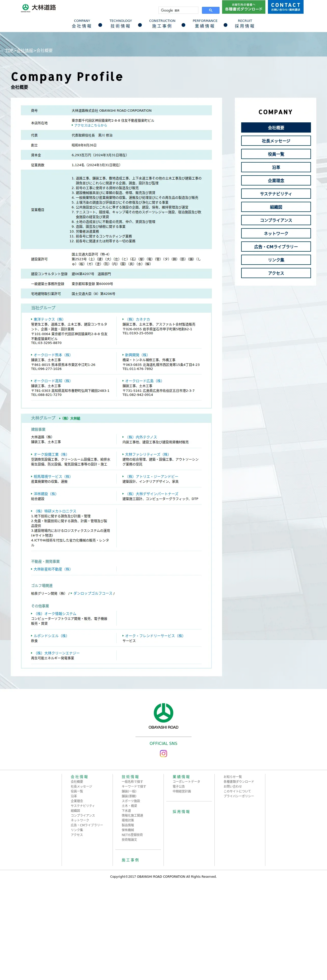327x980 pixels.
Task: Open 各種書式ダウンロード green button
Action: tap(244, 7)
